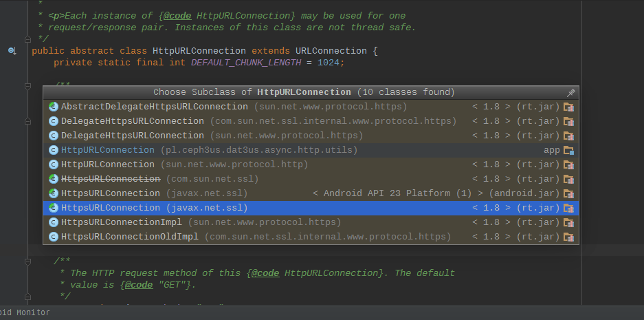This screenshot has height=320, width=644.
Task: Click the @code tag before HttpURLConnection in the top comment
Action: pos(177,16)
